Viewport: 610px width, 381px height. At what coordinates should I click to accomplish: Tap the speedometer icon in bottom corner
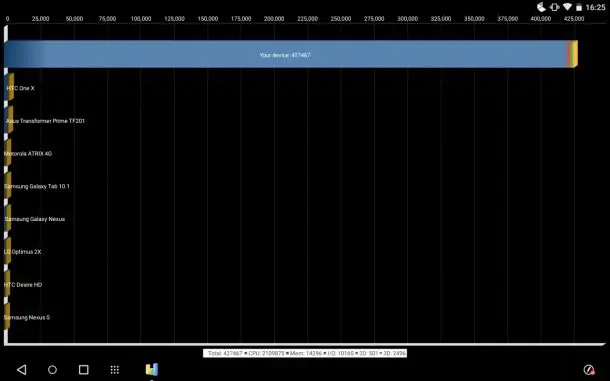coord(589,370)
